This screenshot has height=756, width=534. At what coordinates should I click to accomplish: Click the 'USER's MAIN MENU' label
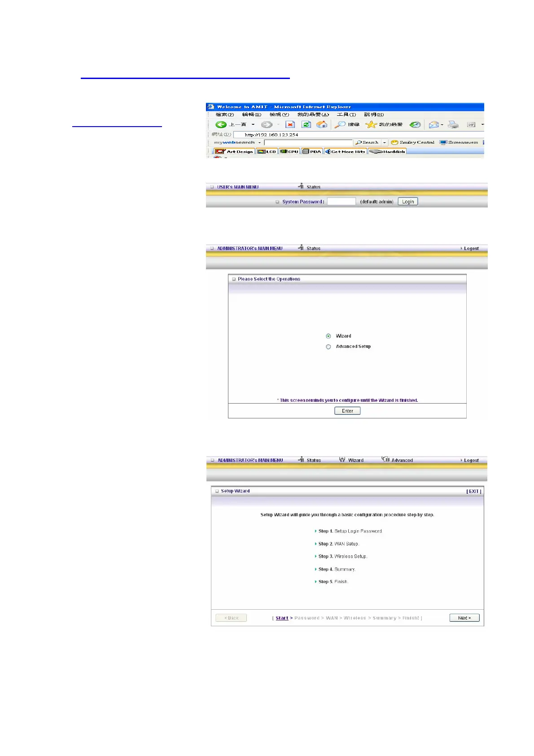pos(238,187)
